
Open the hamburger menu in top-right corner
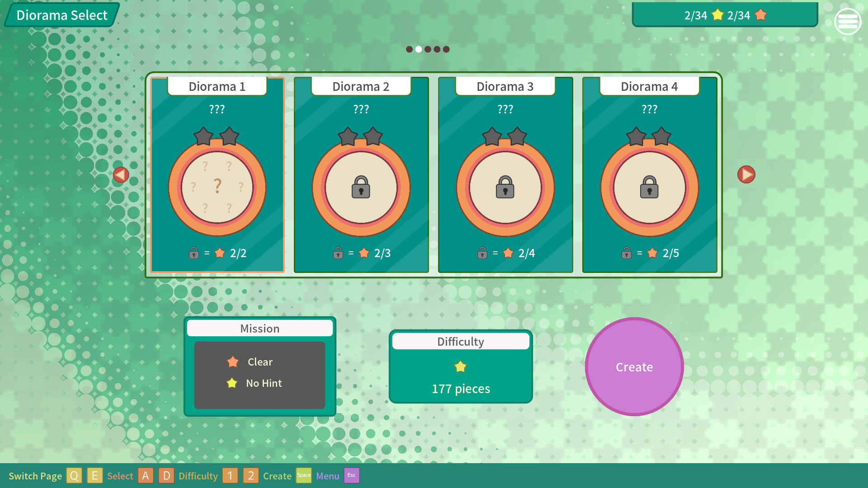(x=848, y=21)
